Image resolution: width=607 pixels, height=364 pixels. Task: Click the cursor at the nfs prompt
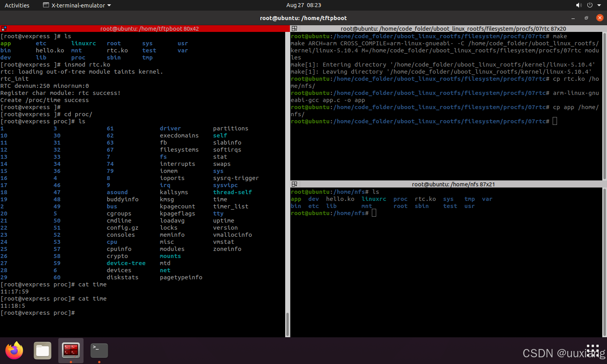pos(374,213)
